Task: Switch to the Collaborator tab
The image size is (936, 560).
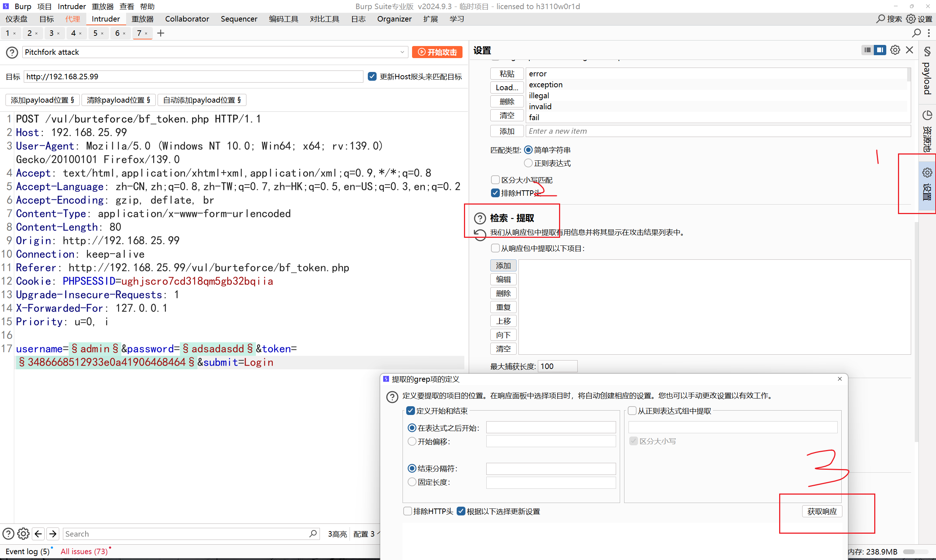Action: pos(187,19)
